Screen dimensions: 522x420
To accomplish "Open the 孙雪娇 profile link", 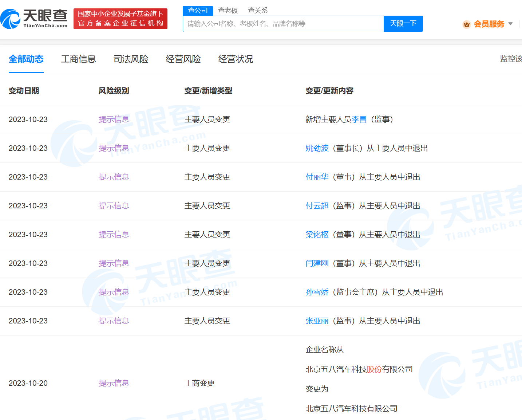I will 317,292.
